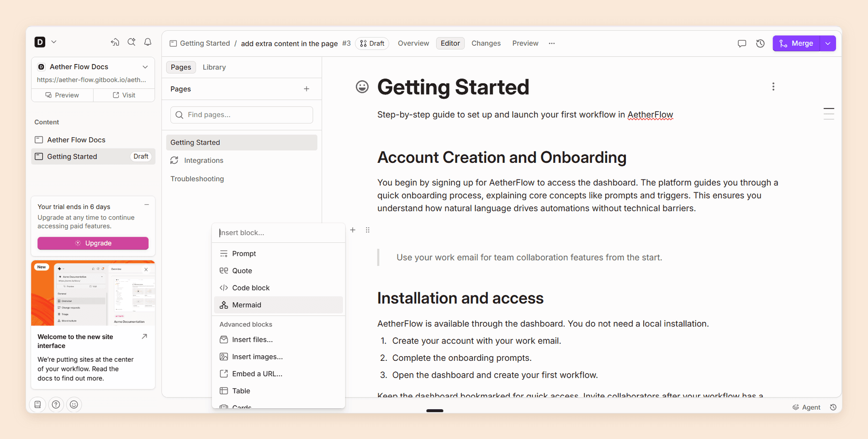Screen dimensions: 868x439
Task: Click the Find pages search field
Action: click(x=242, y=115)
